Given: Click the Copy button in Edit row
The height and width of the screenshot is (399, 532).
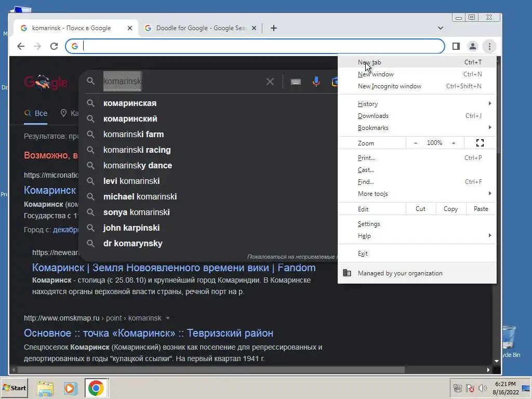Looking at the screenshot, I should pyautogui.click(x=450, y=209).
